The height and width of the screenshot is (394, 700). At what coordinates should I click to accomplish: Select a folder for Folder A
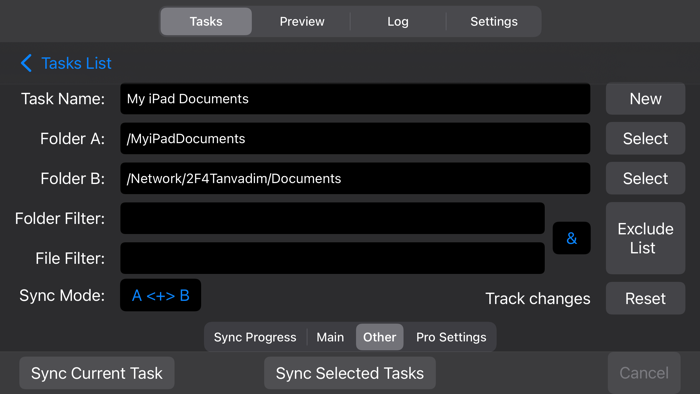point(645,138)
